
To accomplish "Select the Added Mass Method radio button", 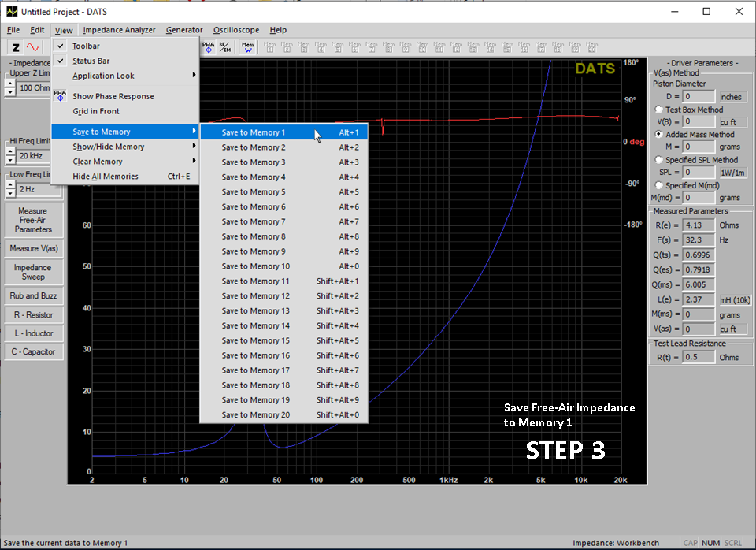I will click(658, 134).
